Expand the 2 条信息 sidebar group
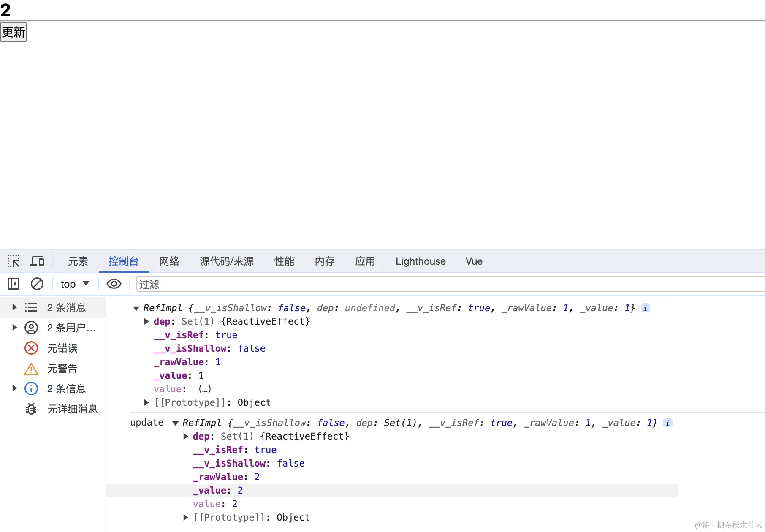 (x=15, y=388)
